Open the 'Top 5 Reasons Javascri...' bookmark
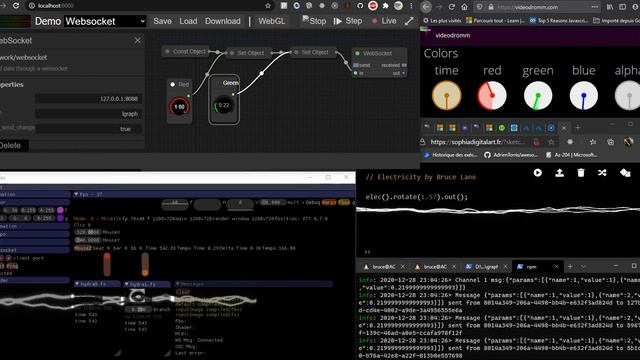 pyautogui.click(x=559, y=20)
